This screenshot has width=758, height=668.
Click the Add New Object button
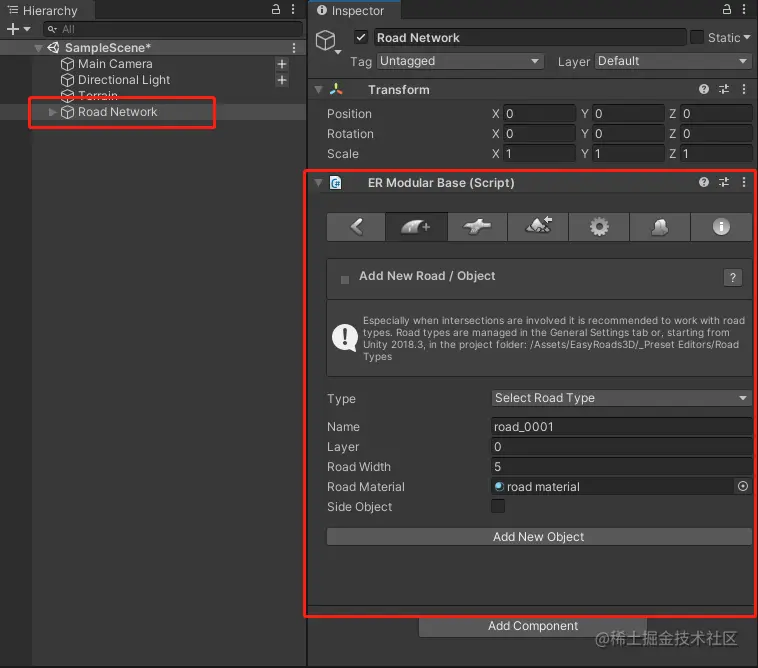539,537
